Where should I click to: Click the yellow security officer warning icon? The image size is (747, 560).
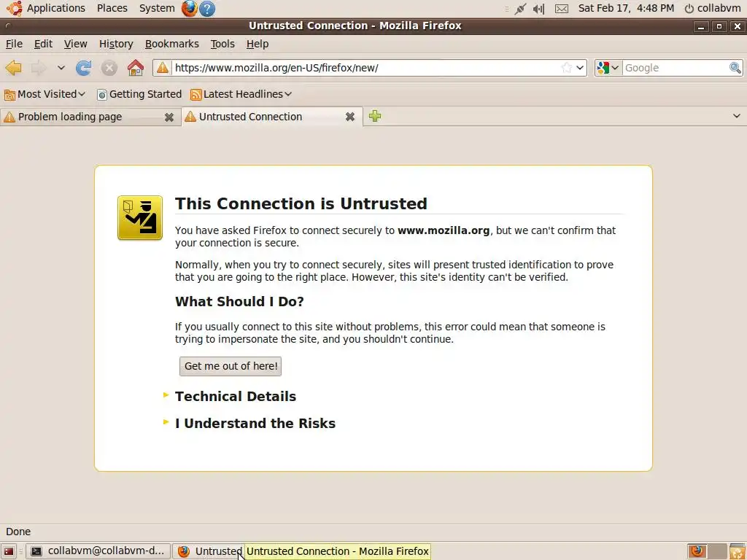point(140,217)
